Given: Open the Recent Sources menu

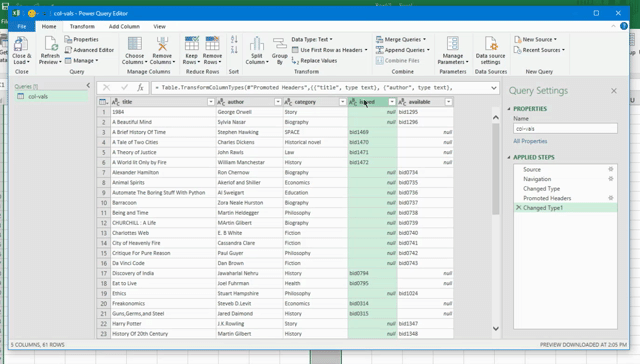Looking at the screenshot, I should 539,50.
